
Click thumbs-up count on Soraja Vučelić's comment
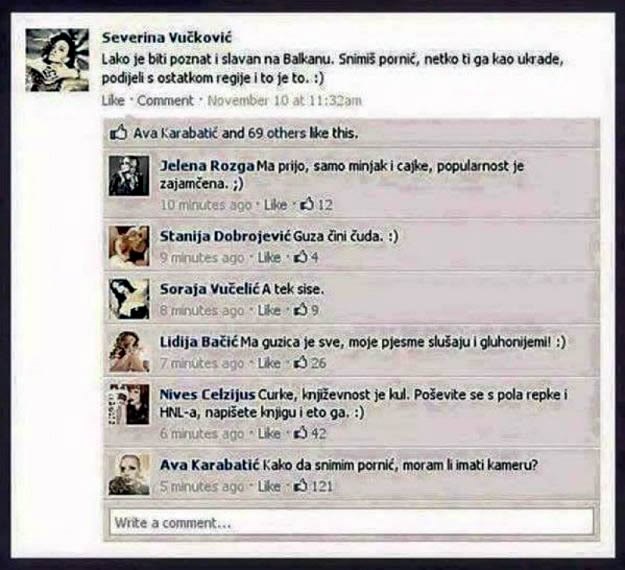coord(306,310)
